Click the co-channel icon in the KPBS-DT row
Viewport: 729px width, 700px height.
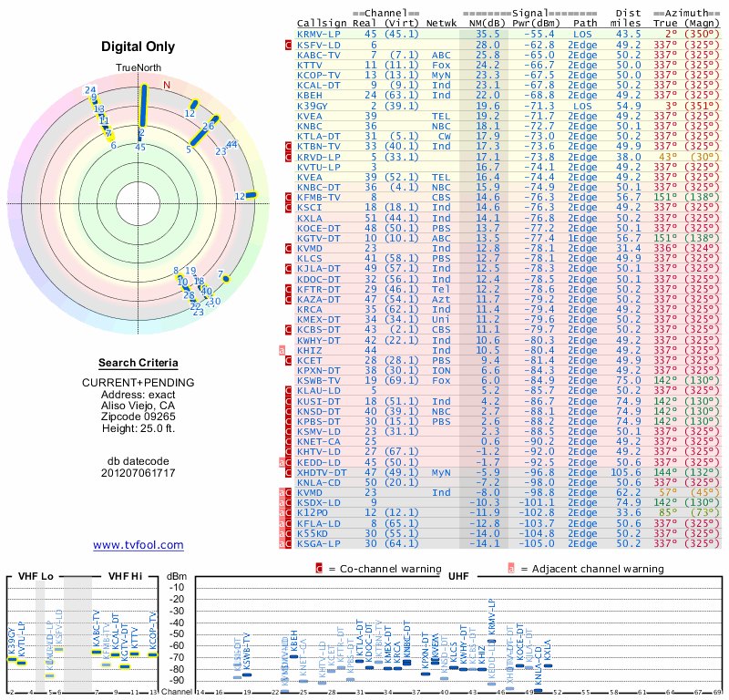(x=288, y=421)
